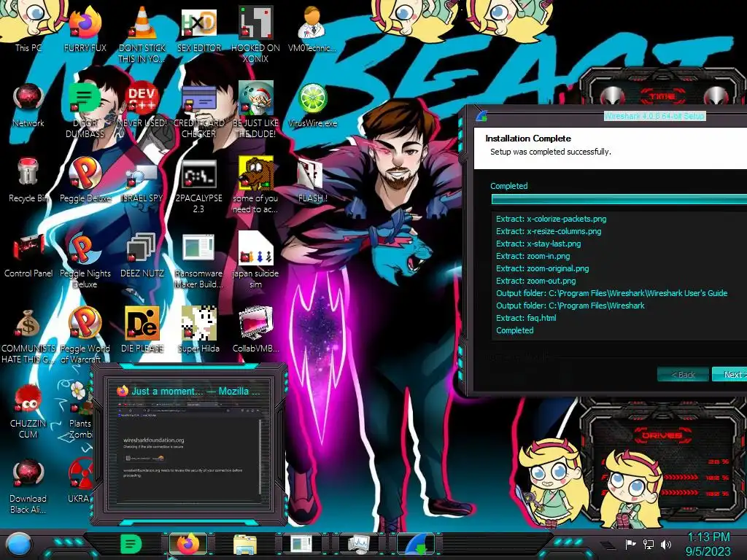The height and width of the screenshot is (560, 747).
Task: Select log line ending 'Wireshark User's Guide'
Action: pyautogui.click(x=612, y=293)
